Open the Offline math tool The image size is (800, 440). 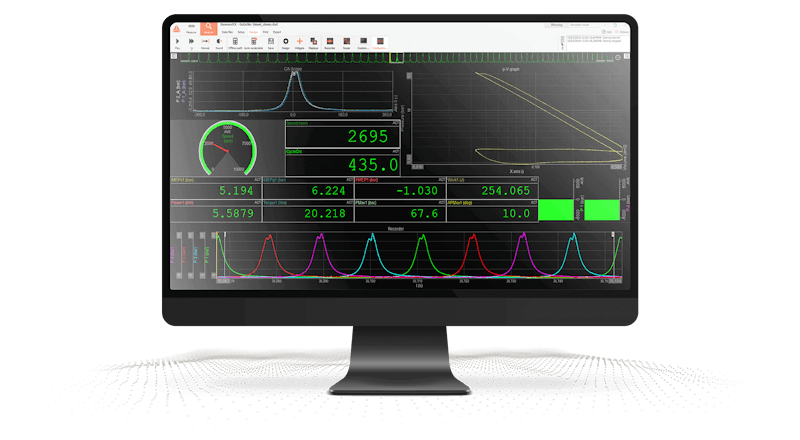point(235,43)
